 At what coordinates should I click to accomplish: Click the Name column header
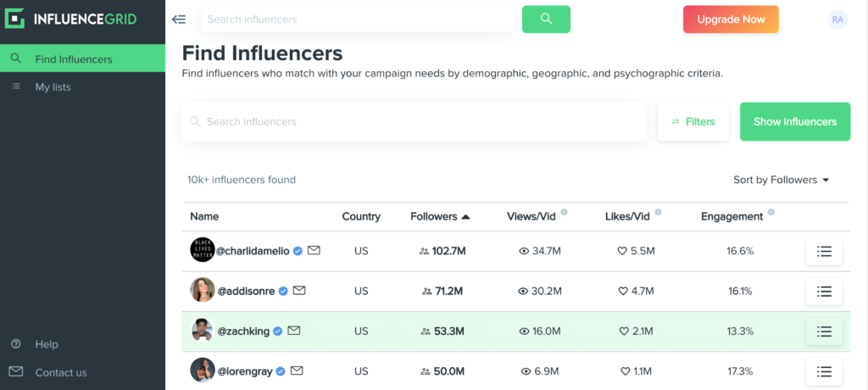pyautogui.click(x=204, y=216)
